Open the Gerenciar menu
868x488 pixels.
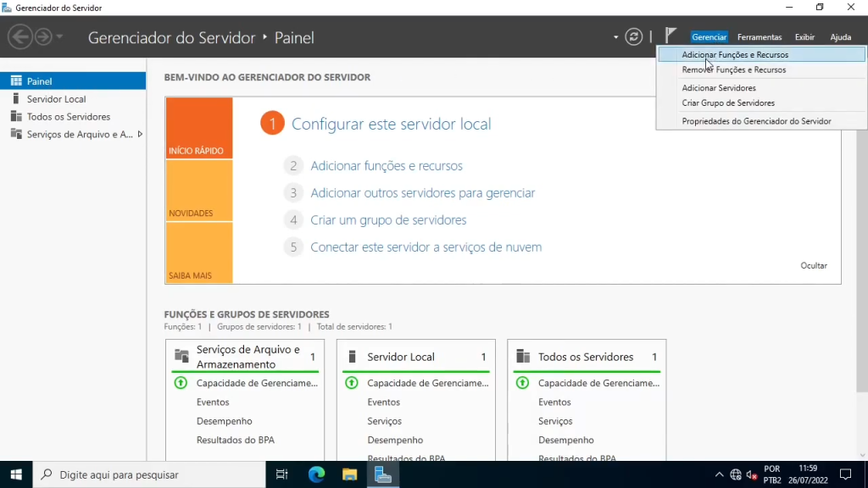click(x=709, y=37)
